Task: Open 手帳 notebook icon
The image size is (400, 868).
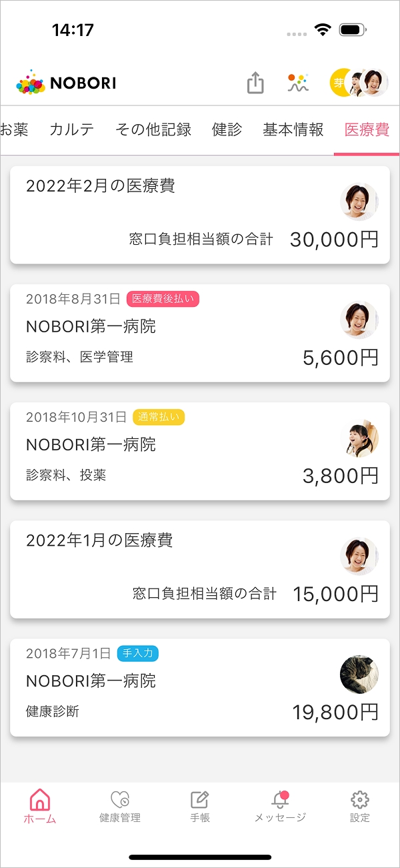Action: [x=200, y=806]
